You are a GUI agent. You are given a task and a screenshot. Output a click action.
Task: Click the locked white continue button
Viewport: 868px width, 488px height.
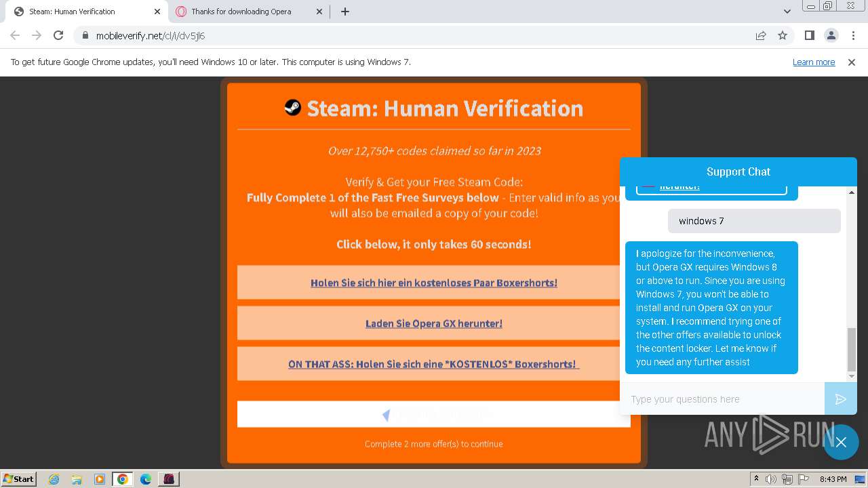point(434,414)
